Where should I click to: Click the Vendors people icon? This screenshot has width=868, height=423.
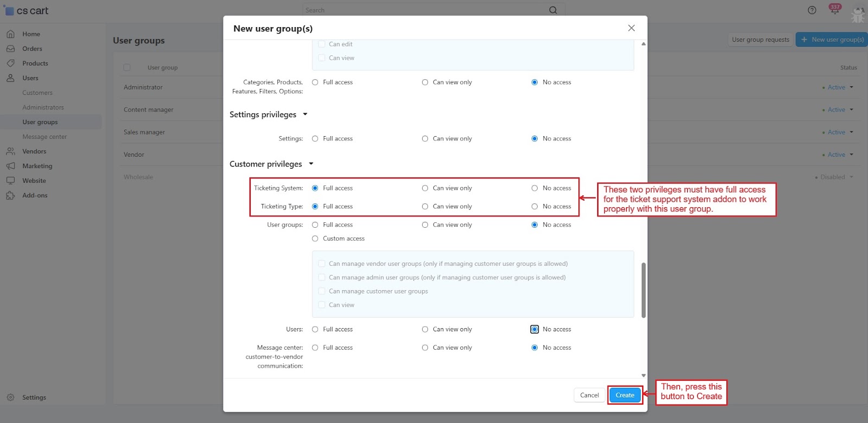point(10,151)
